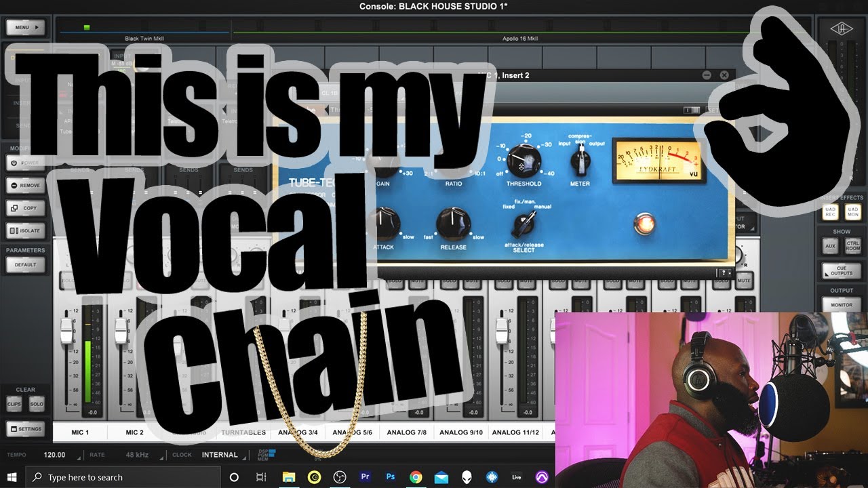Switch insert effects to UAD MON
Viewport: 868px width, 488px height.
[853, 213]
